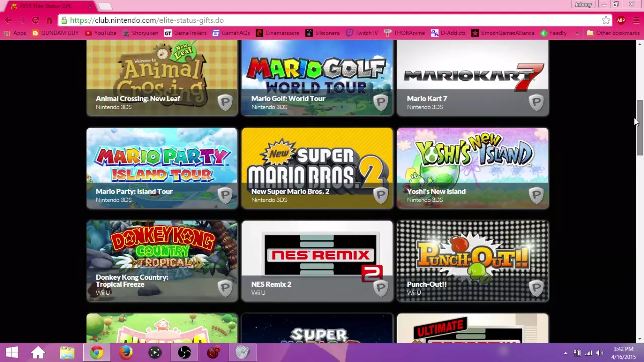Open the TwitchTV bookmark
The width and height of the screenshot is (644, 362).
pos(361,33)
